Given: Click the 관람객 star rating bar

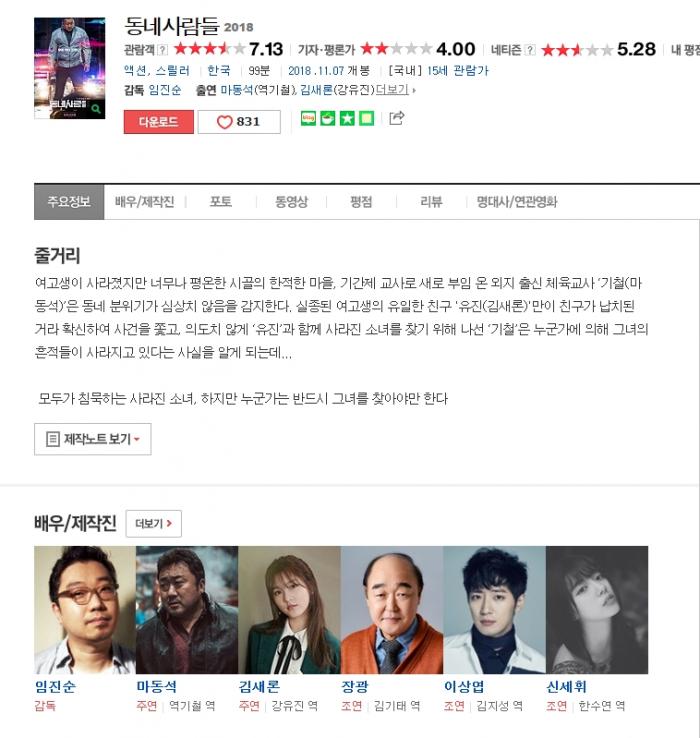Looking at the screenshot, I should [x=209, y=49].
